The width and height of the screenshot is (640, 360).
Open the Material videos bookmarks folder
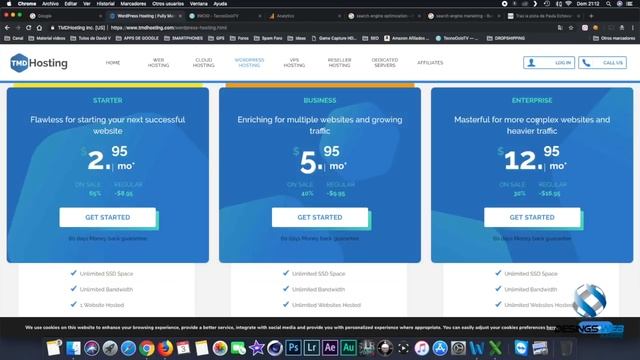pyautogui.click(x=47, y=38)
